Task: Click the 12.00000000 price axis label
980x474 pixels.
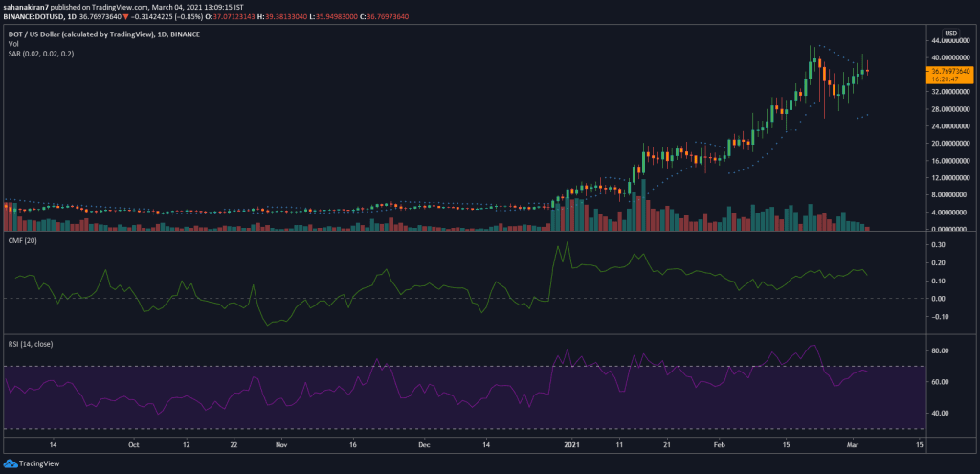Action: point(952,177)
